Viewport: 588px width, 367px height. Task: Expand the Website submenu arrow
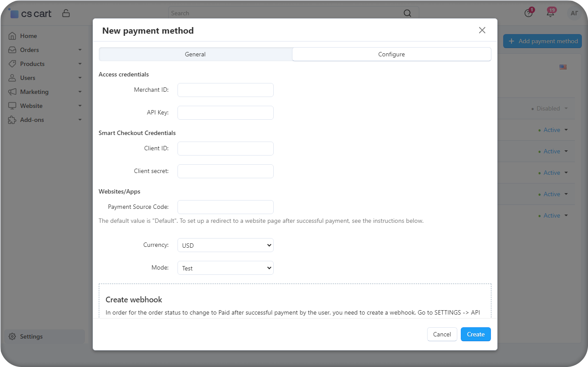[x=80, y=106]
